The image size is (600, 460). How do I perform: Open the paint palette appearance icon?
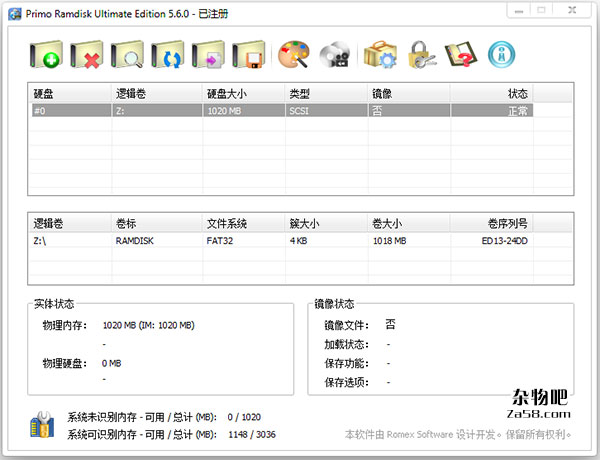293,55
